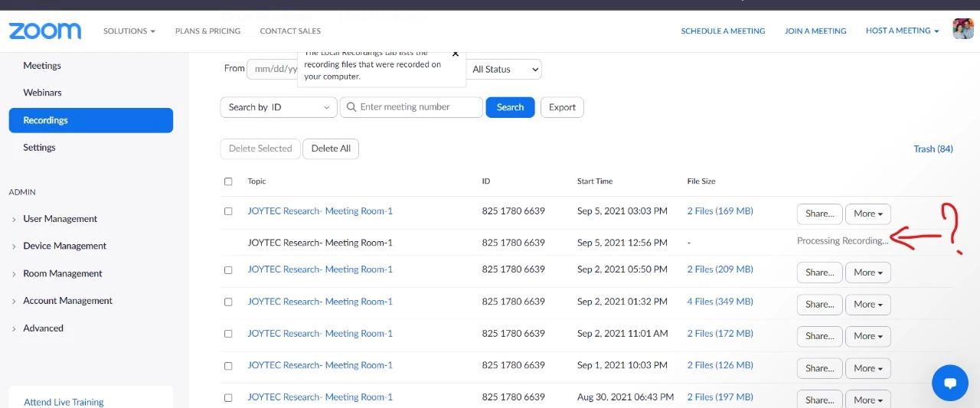The height and width of the screenshot is (408, 980).
Task: Open Plans & Pricing page
Action: click(x=207, y=31)
